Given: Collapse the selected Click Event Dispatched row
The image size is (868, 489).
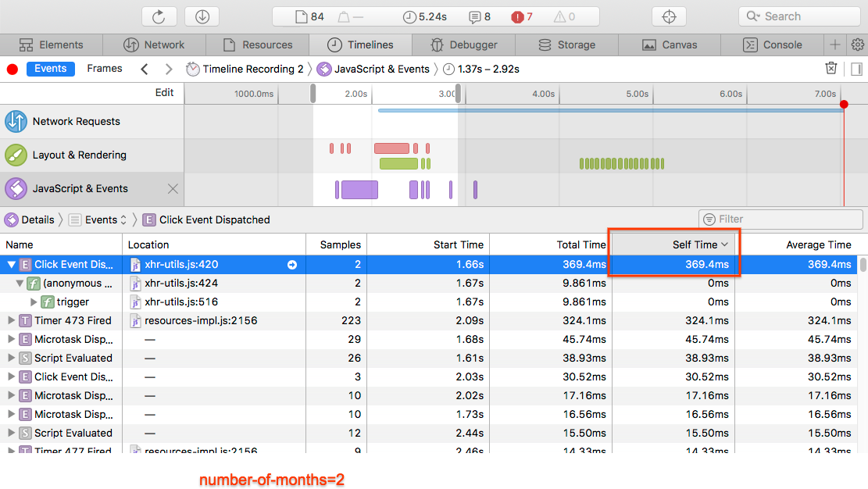Looking at the screenshot, I should pyautogui.click(x=11, y=265).
